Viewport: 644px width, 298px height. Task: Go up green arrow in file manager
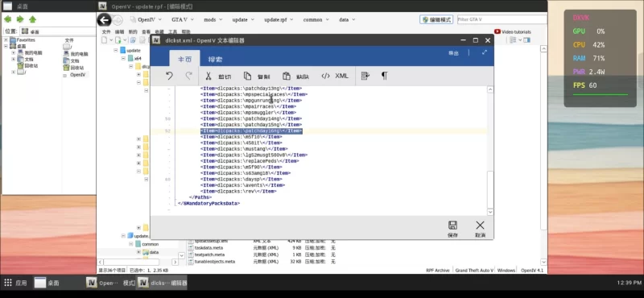32,19
